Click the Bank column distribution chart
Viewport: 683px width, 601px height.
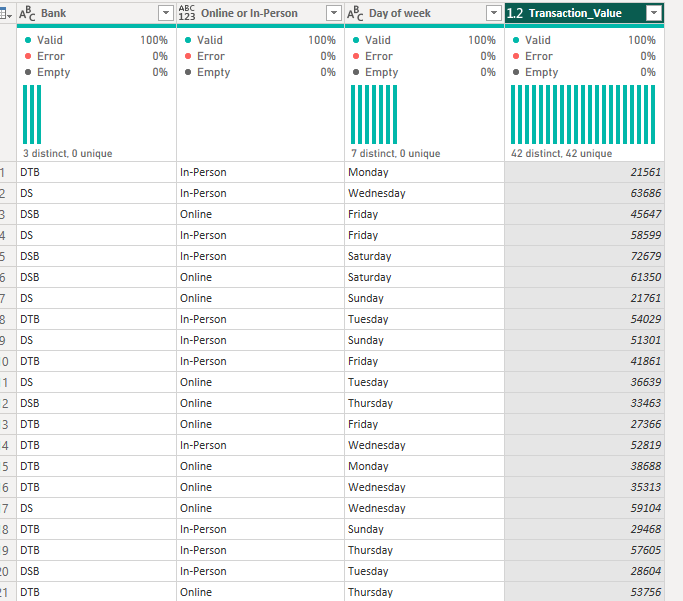click(x=32, y=115)
